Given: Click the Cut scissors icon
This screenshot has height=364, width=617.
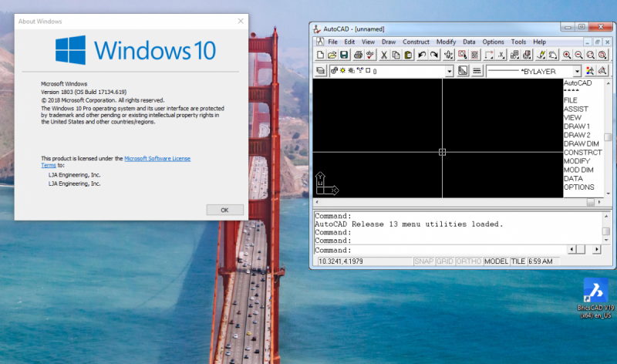Looking at the screenshot, I should (383, 55).
